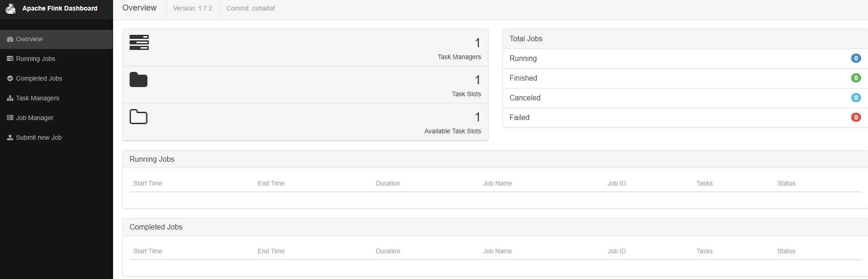Click the Completed Jobs checkmark icon

tap(10, 78)
